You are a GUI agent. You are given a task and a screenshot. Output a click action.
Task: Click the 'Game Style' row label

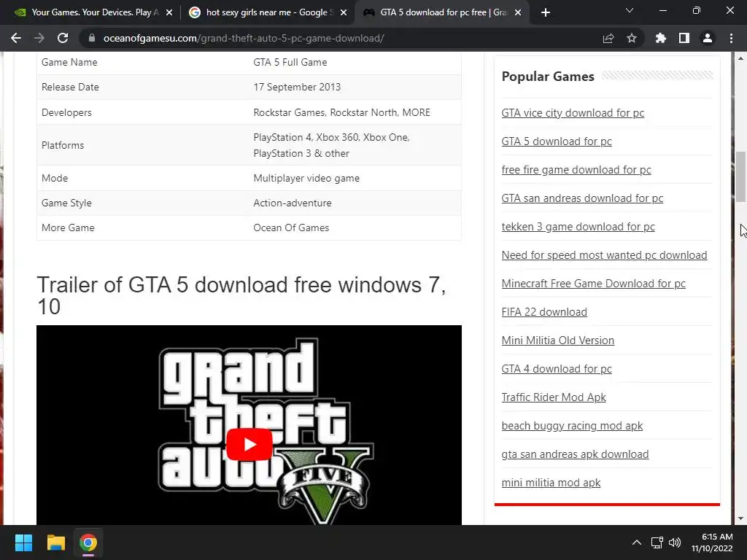pos(66,203)
